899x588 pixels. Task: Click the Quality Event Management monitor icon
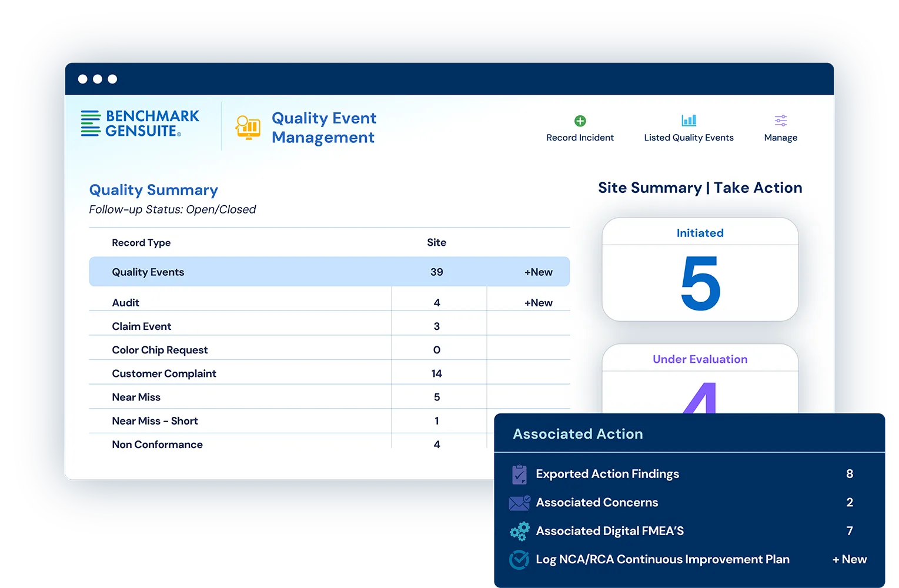(x=248, y=127)
